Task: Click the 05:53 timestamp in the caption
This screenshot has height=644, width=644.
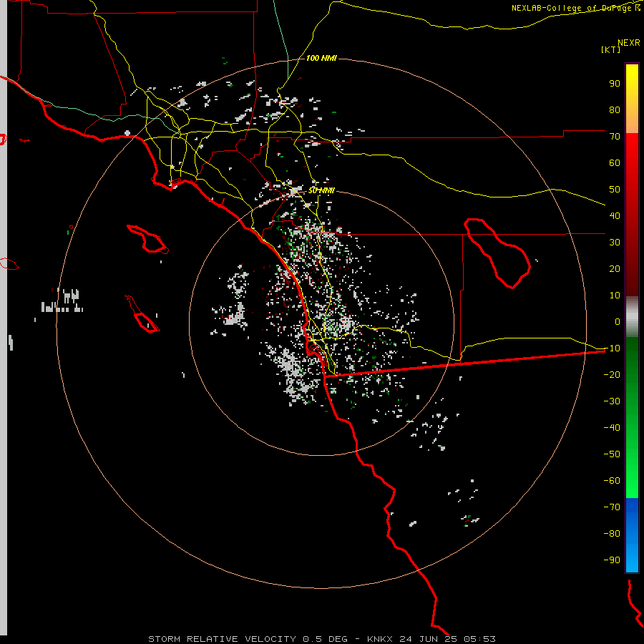Action: [x=479, y=639]
